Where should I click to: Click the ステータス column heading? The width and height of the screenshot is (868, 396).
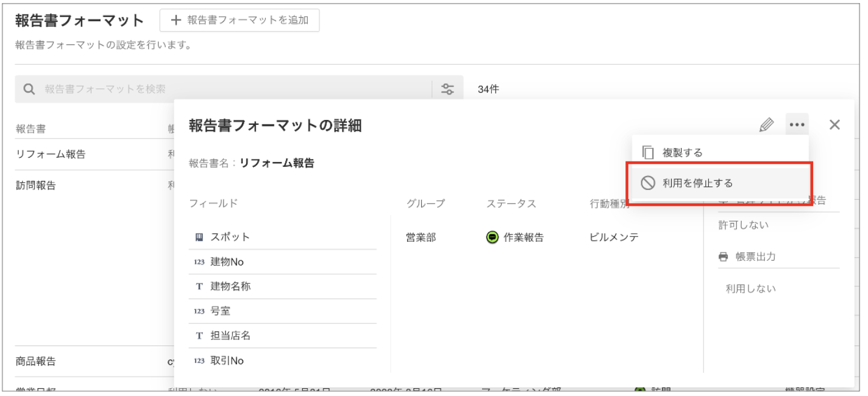pos(511,203)
